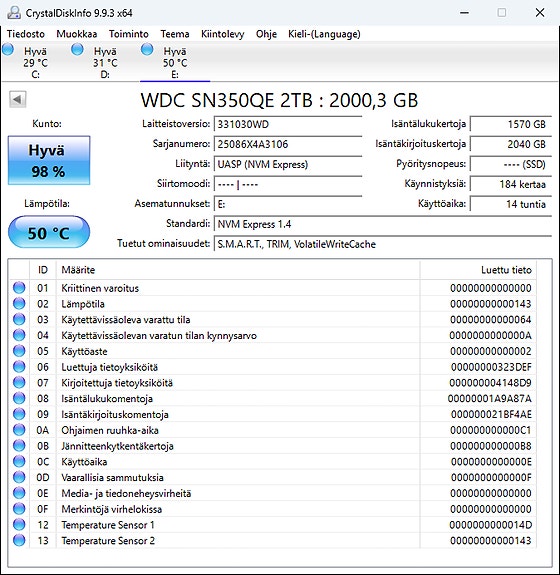Image resolution: width=560 pixels, height=575 pixels.
Task: Click the 50 °C temperature button
Action: pos(49,232)
